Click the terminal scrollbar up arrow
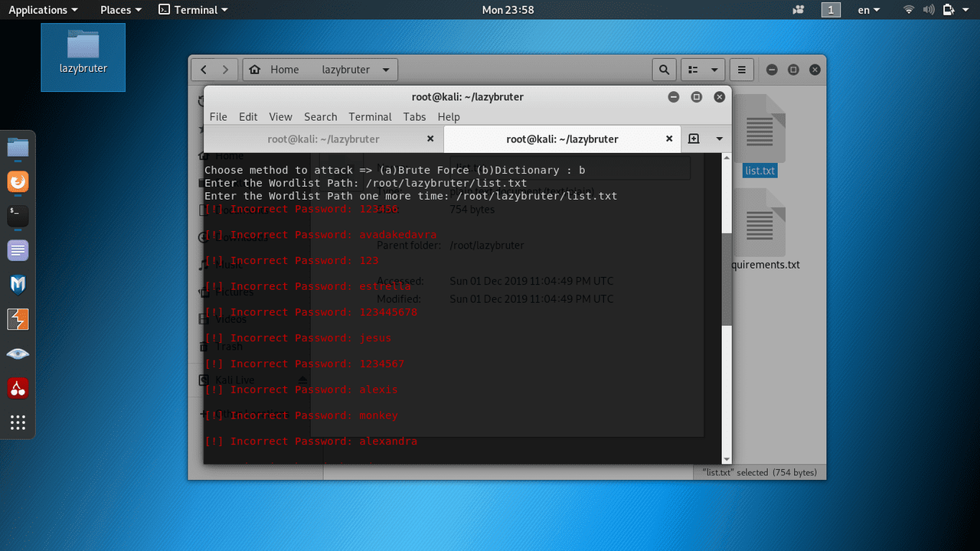The height and width of the screenshot is (551, 980). tap(727, 158)
